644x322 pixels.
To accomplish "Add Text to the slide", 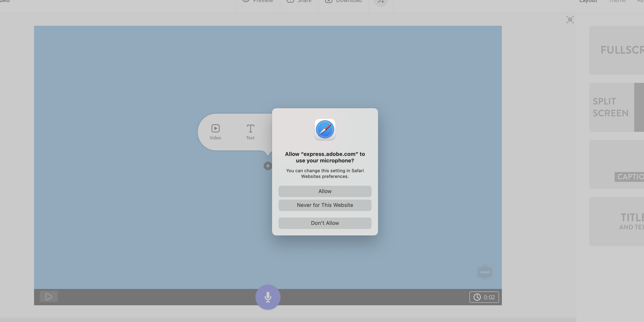I will [250, 132].
